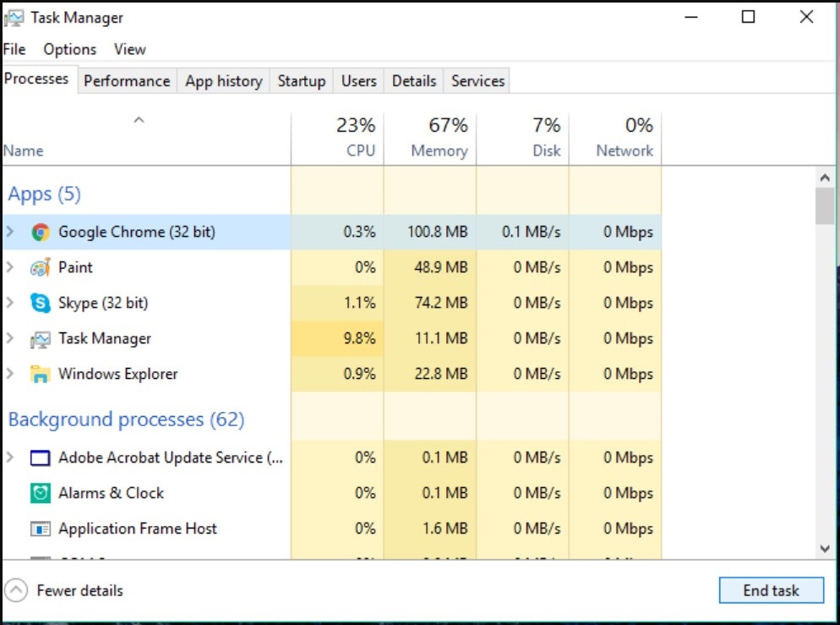Select the Task Manager process name in list
Image resolution: width=840 pixels, height=625 pixels.
click(105, 338)
